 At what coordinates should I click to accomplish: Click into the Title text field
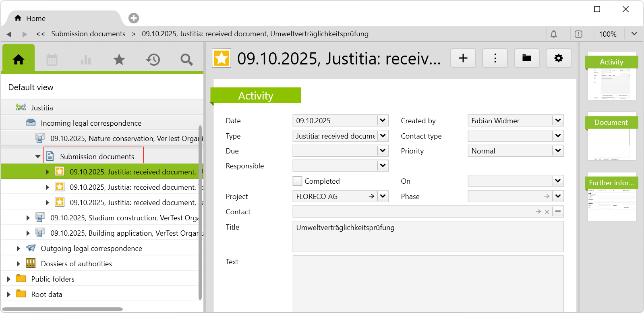pos(428,236)
